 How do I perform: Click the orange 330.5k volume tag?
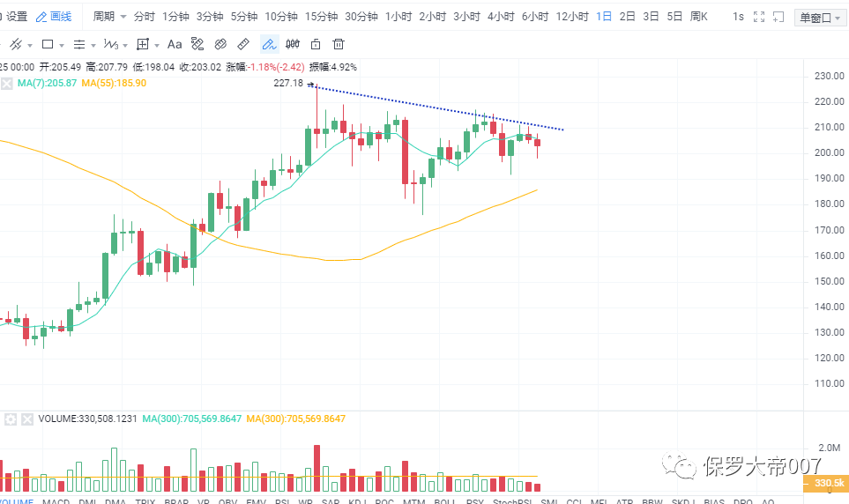[826, 483]
